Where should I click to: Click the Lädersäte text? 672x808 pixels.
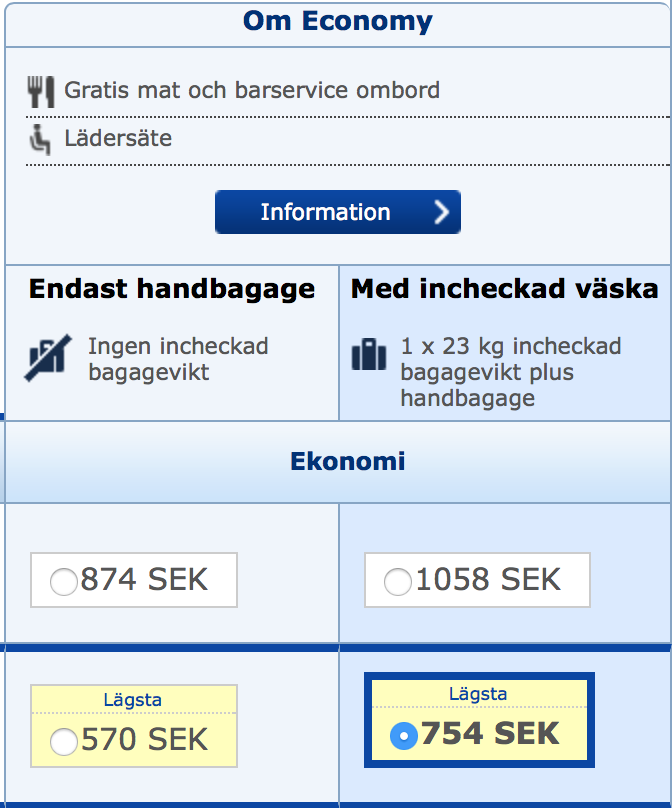(118, 138)
